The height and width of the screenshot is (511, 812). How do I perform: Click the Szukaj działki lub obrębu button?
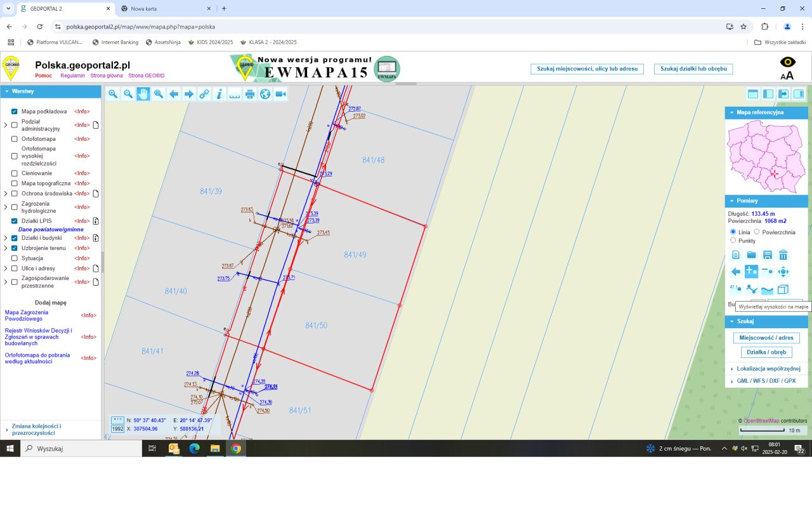(693, 69)
